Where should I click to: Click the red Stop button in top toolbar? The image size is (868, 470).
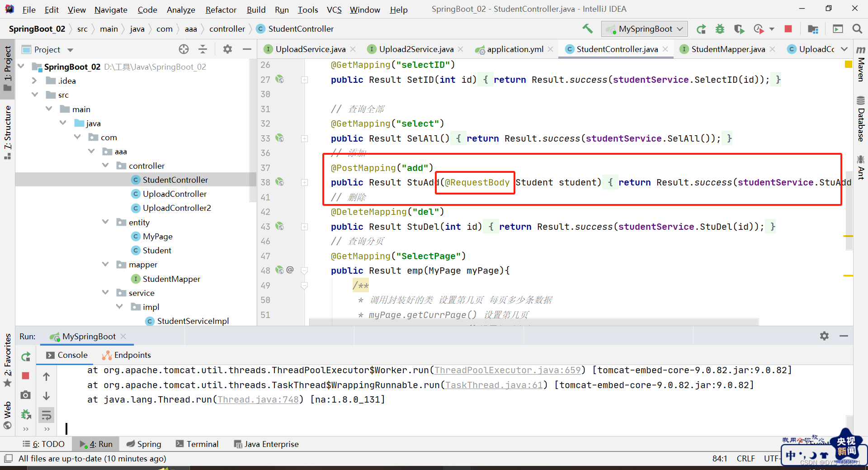(x=788, y=28)
